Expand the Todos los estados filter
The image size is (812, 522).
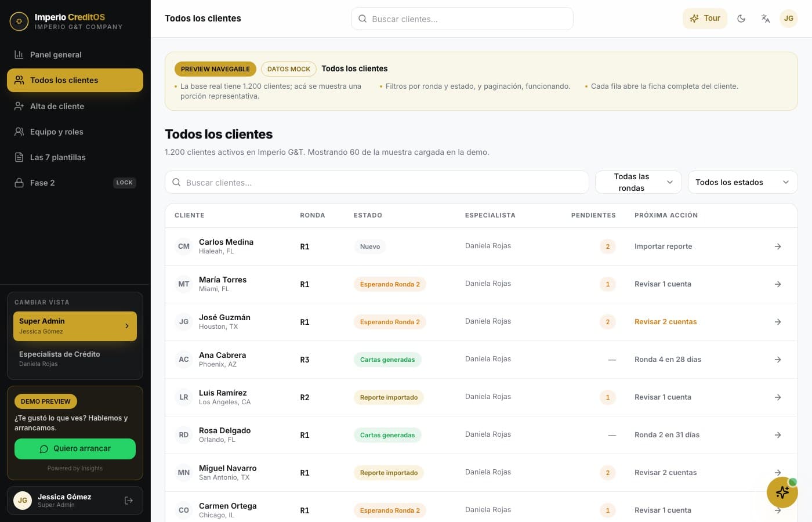point(742,182)
